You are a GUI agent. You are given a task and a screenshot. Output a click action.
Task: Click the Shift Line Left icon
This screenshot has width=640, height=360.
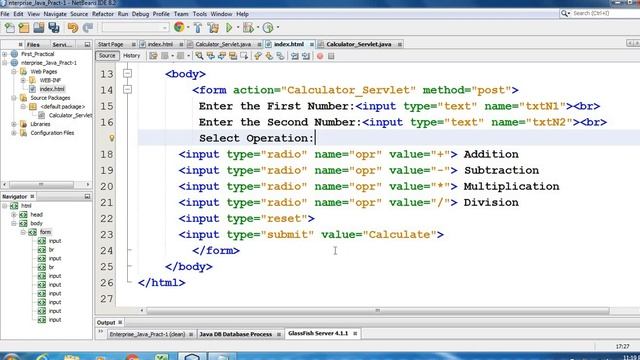click(295, 56)
